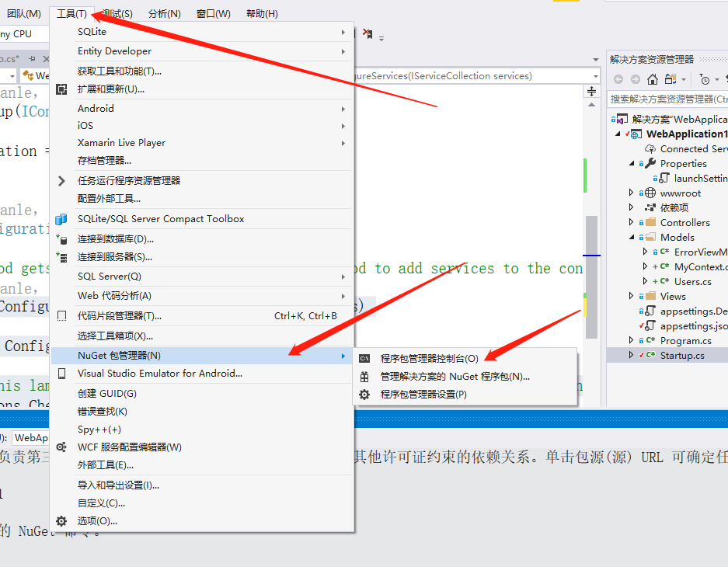Click the editor split window handle icon
The image size is (728, 567).
(x=591, y=91)
